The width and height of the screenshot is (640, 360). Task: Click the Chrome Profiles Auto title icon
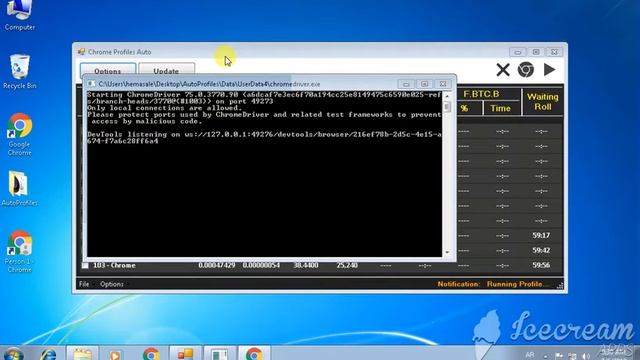[x=82, y=52]
